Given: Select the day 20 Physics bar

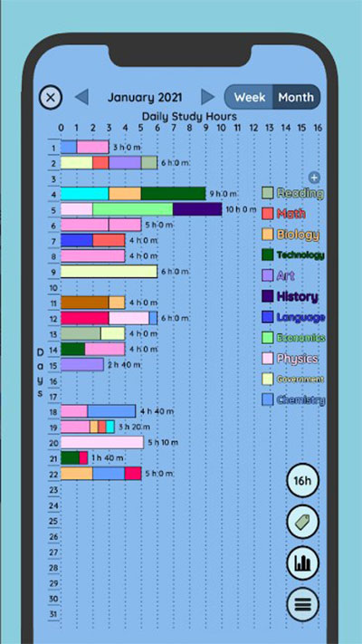Looking at the screenshot, I should [x=102, y=442].
